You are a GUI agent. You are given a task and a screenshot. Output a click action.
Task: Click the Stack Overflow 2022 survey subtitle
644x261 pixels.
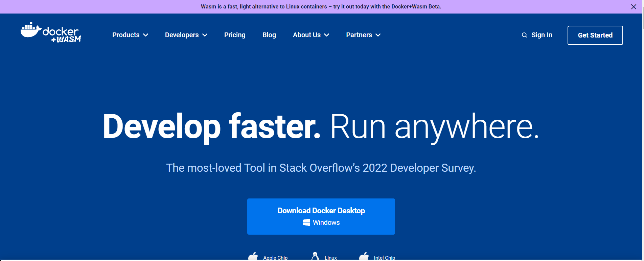pos(321,168)
